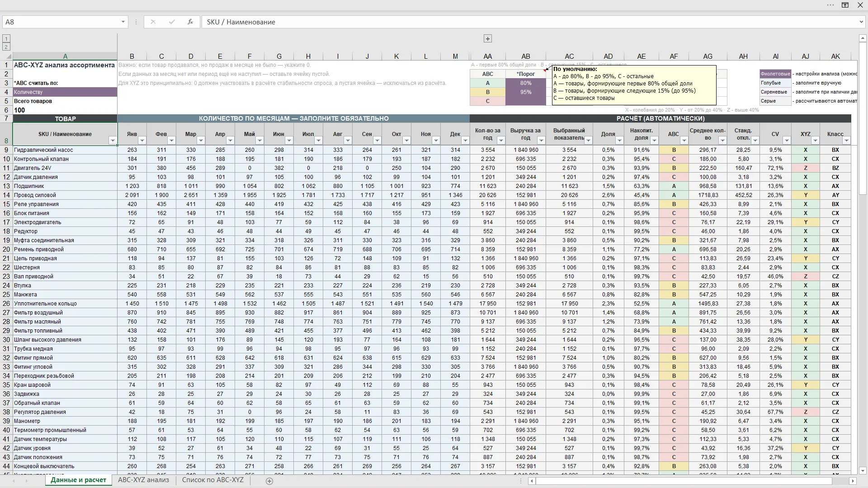Select the purple Количеству settings cell

pyautogui.click(x=65, y=92)
